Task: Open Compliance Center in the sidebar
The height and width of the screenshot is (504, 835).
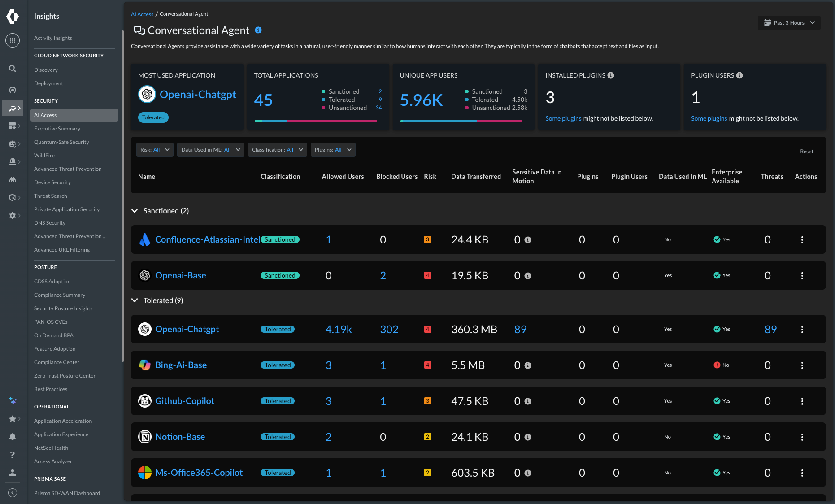Action: (x=57, y=362)
